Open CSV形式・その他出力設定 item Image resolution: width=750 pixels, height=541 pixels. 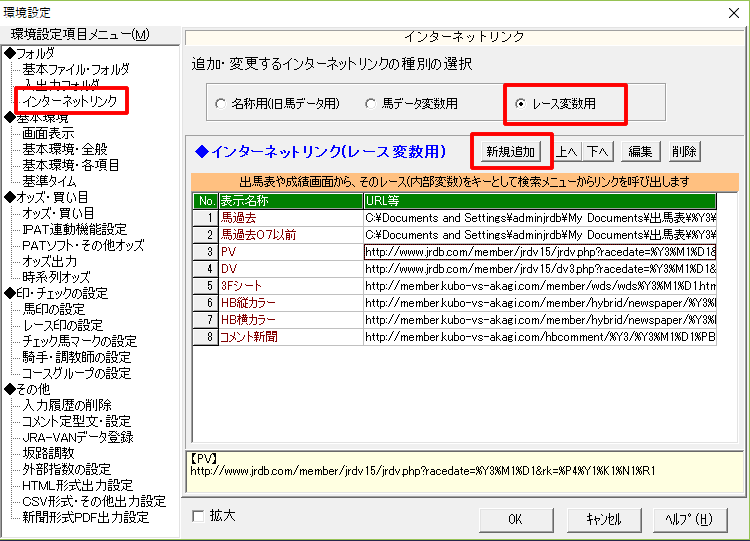(x=94, y=501)
